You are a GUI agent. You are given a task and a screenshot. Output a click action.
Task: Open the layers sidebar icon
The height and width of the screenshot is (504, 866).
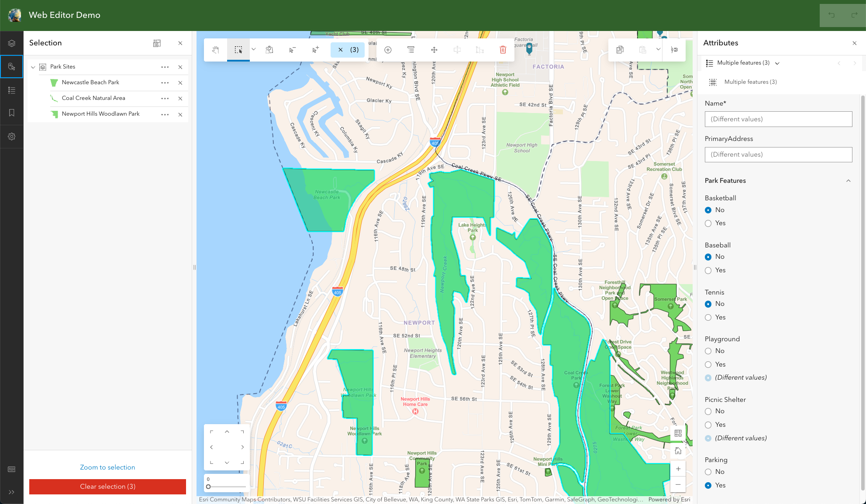point(12,43)
